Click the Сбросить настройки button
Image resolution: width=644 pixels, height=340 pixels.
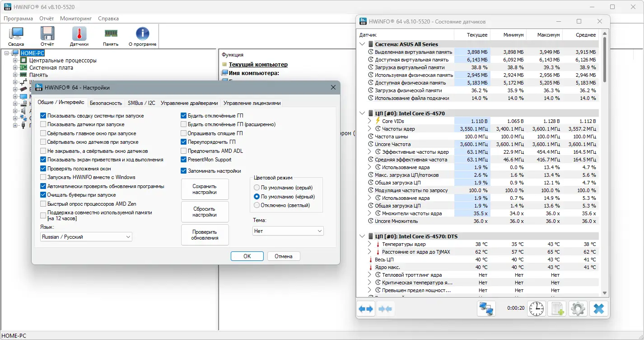205,212
